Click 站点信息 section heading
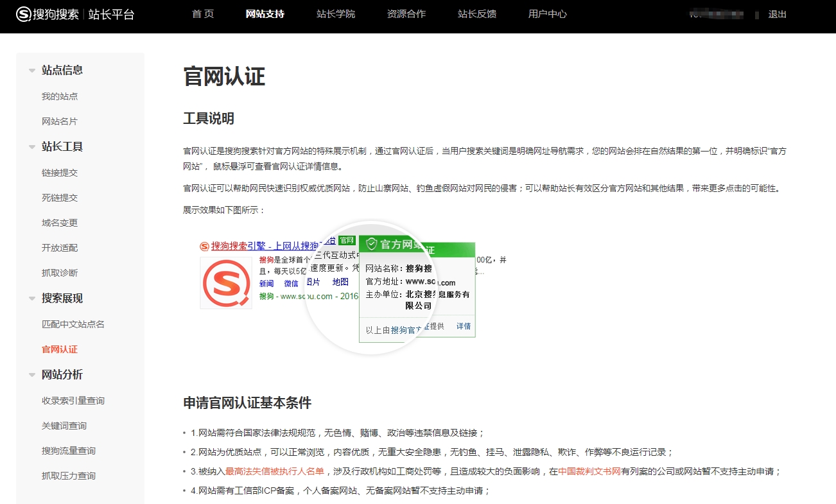 [62, 70]
